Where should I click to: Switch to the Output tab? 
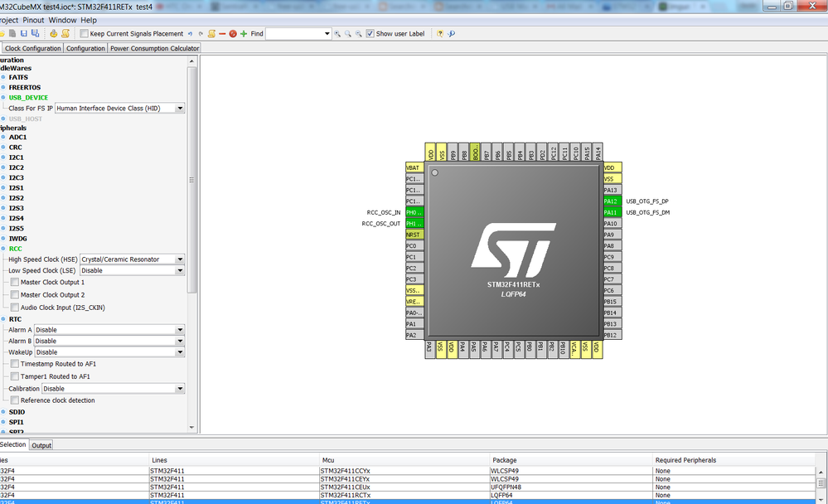point(41,445)
